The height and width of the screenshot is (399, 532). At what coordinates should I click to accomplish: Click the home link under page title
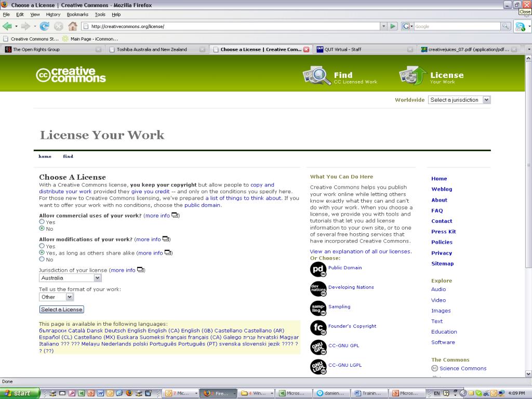point(45,156)
